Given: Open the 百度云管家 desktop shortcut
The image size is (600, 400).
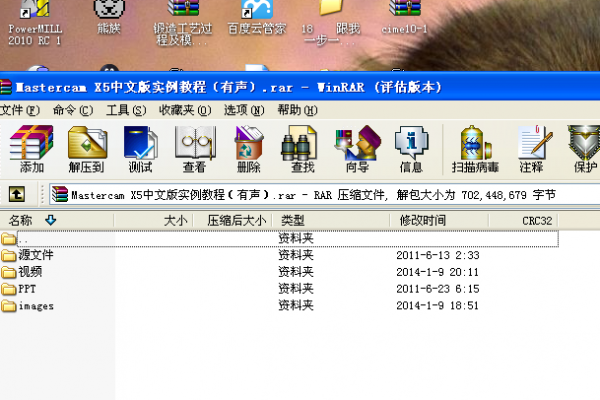Looking at the screenshot, I should click(257, 17).
